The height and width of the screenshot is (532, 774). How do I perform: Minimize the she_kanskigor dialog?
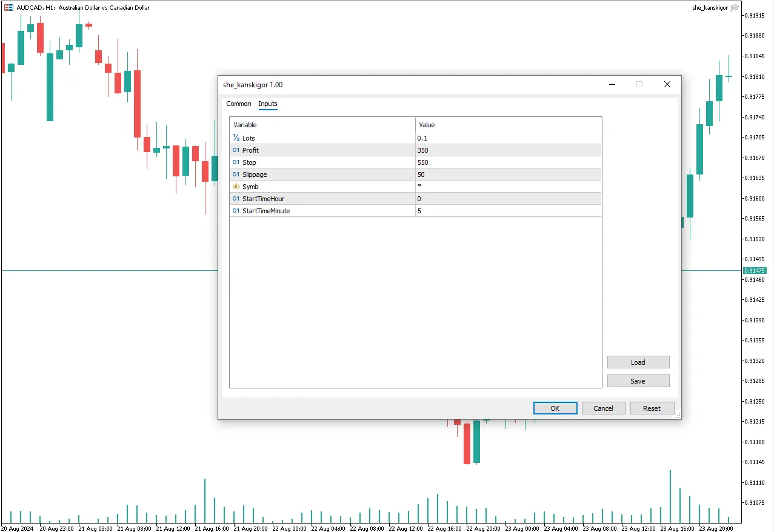[613, 85]
